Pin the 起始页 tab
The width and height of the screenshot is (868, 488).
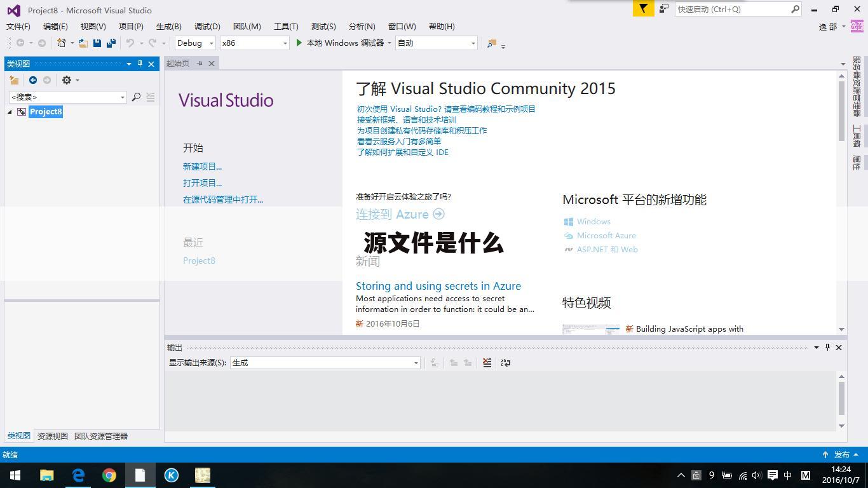[200, 63]
